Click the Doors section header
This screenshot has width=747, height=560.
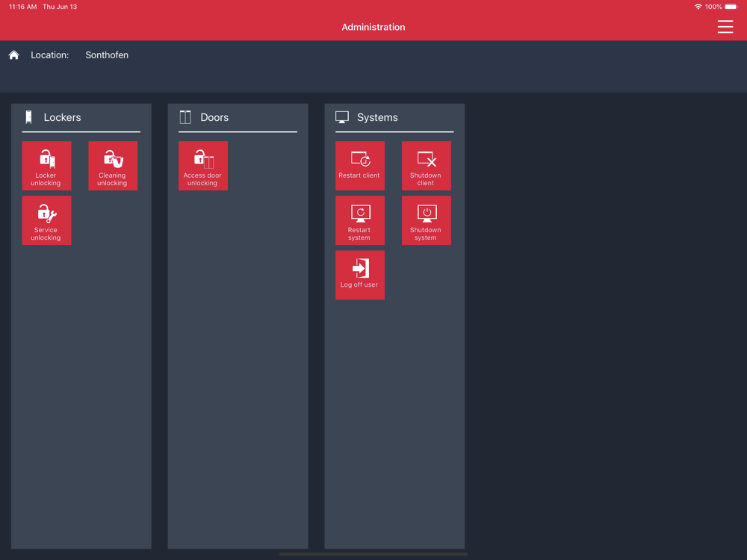[x=214, y=117]
